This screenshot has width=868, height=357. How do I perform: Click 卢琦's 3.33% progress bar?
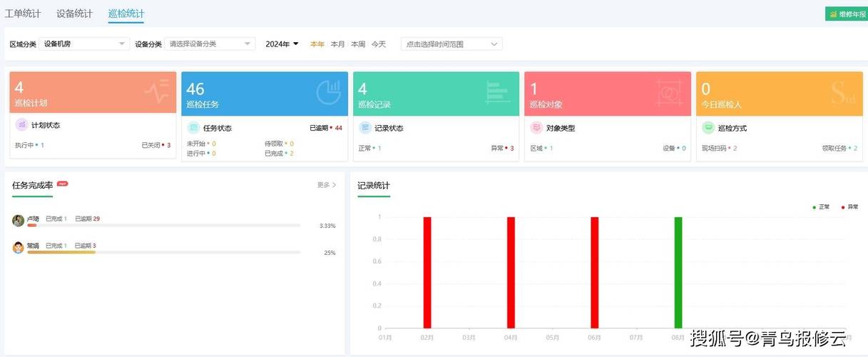coord(163,226)
